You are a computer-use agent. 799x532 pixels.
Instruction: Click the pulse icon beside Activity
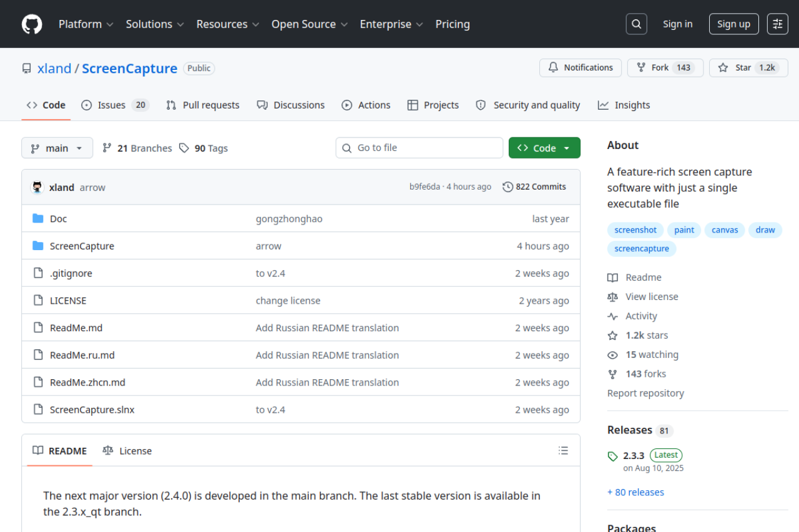coord(613,316)
